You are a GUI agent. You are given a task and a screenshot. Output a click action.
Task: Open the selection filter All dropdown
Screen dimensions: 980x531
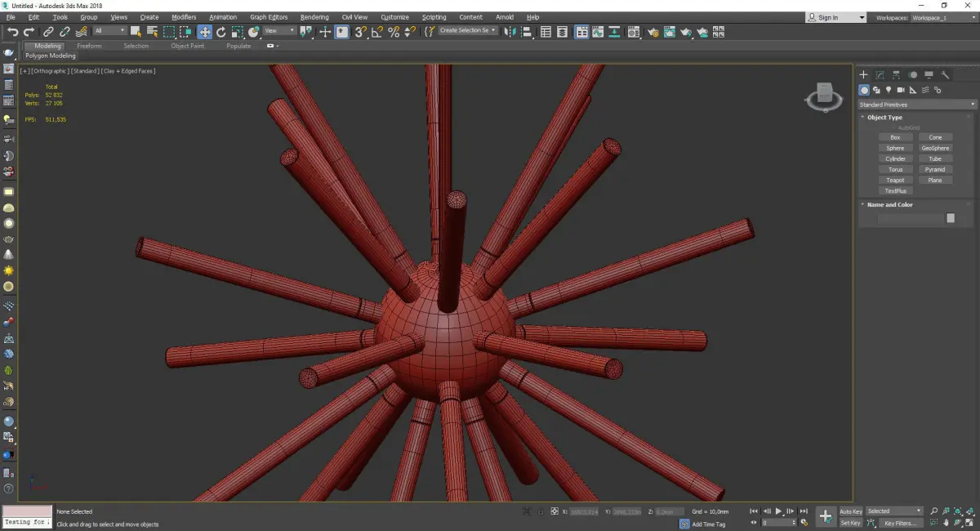pyautogui.click(x=109, y=31)
